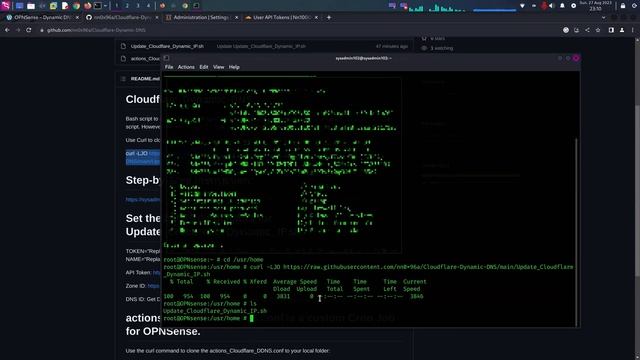Screen dimensions: 640x360
Task: Close the User API Tokens tab
Action: click(x=316, y=18)
